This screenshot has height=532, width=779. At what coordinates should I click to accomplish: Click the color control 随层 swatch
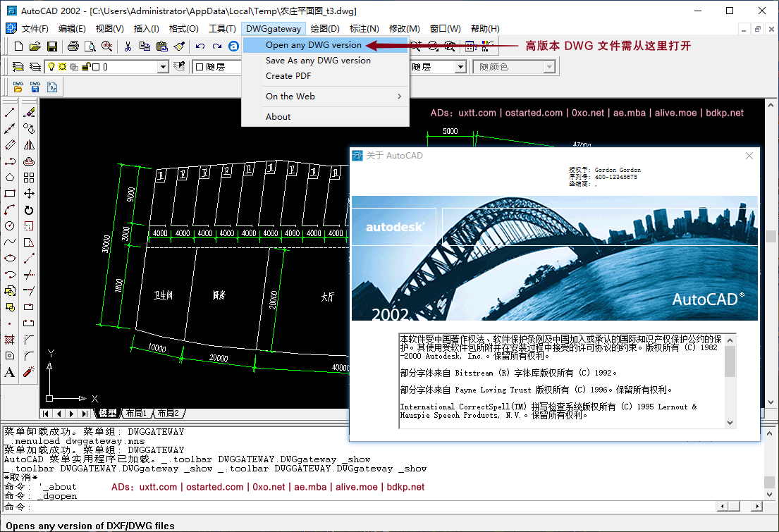tap(200, 66)
